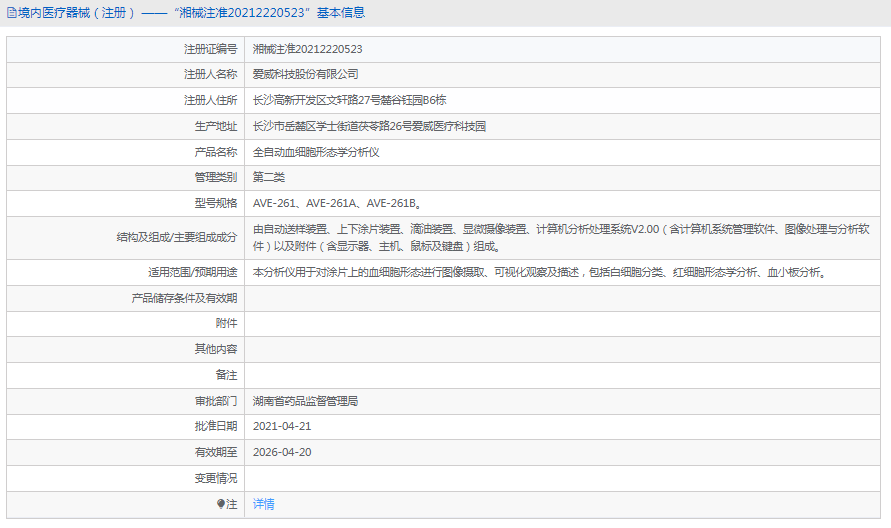Click the 其他内容 row label

point(216,349)
